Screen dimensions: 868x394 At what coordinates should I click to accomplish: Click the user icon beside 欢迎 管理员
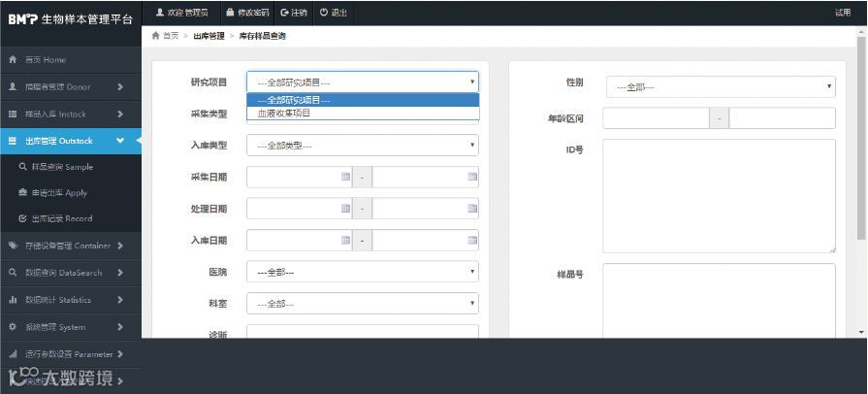160,13
